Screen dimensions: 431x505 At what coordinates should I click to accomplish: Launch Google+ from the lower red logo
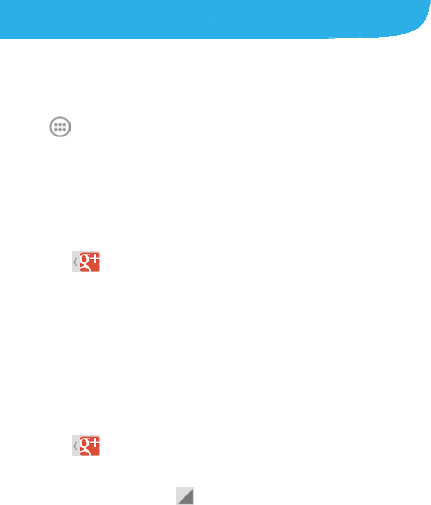click(89, 446)
